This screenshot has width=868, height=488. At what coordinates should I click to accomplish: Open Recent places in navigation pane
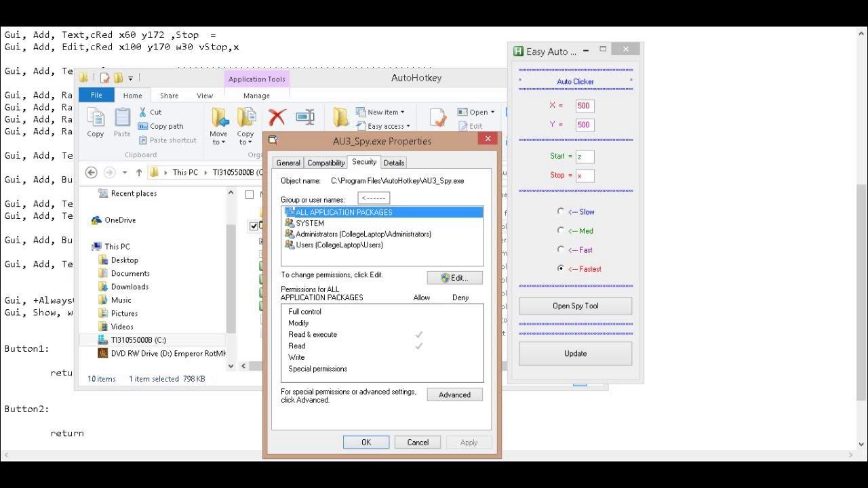(x=127, y=194)
